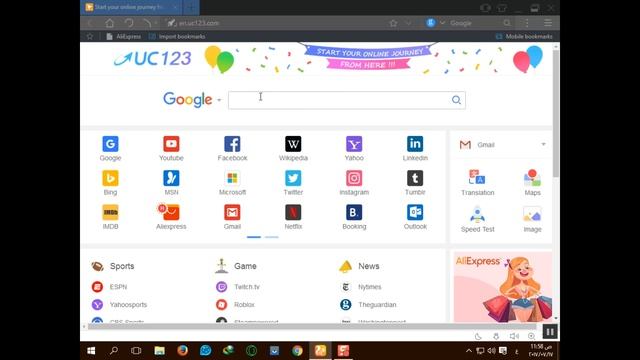The width and height of the screenshot is (640, 360).
Task: Open the Twitch.tv link
Action: click(238, 287)
